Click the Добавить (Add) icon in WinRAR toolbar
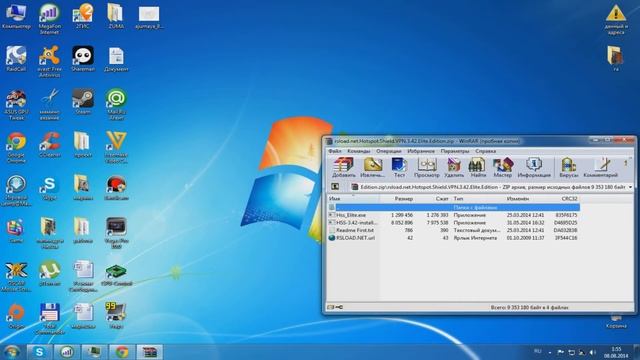 [343, 167]
